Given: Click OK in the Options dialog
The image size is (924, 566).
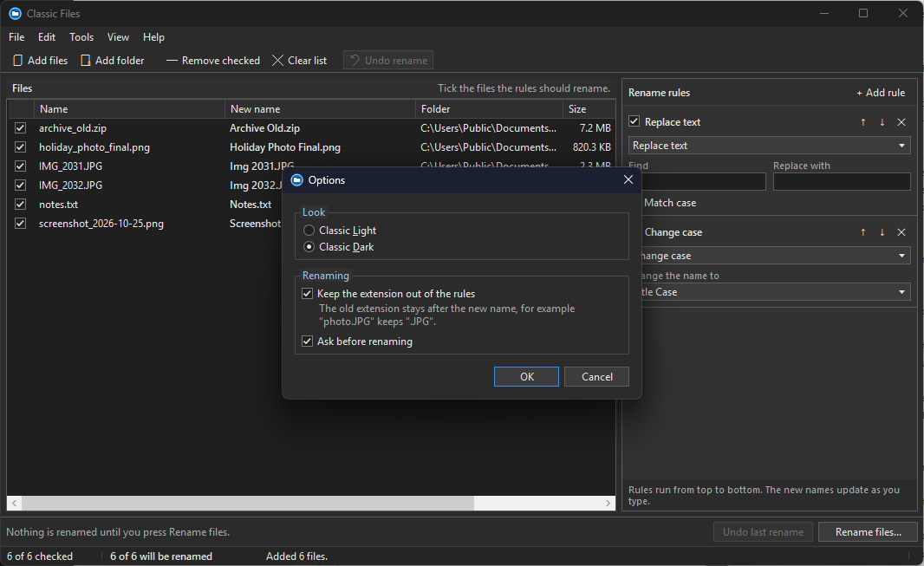Looking at the screenshot, I should [x=526, y=377].
